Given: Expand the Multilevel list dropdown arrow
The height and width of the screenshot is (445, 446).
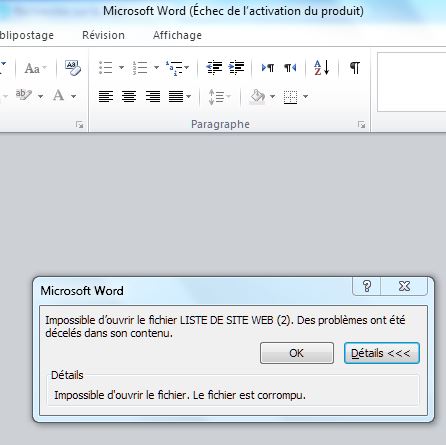Looking at the screenshot, I should point(186,68).
